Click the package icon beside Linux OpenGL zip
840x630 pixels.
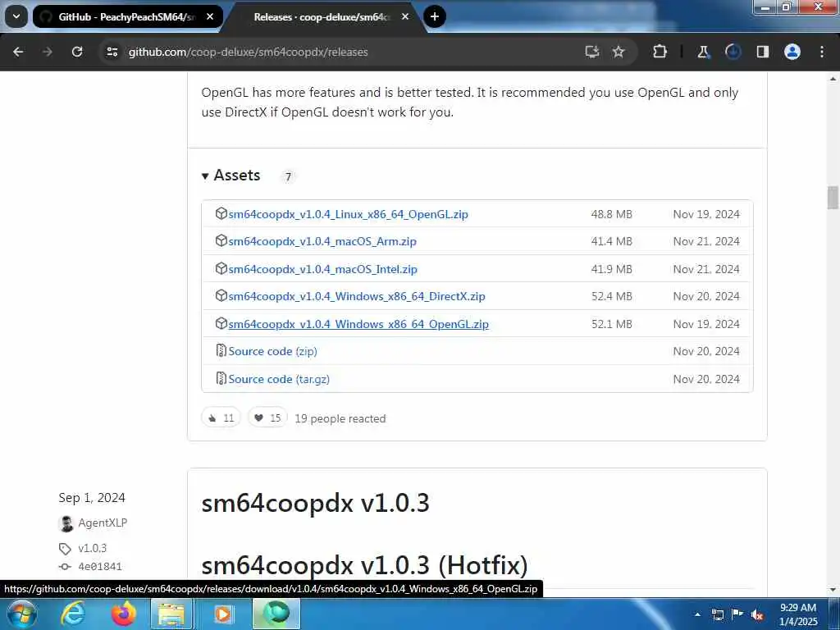[x=221, y=214]
